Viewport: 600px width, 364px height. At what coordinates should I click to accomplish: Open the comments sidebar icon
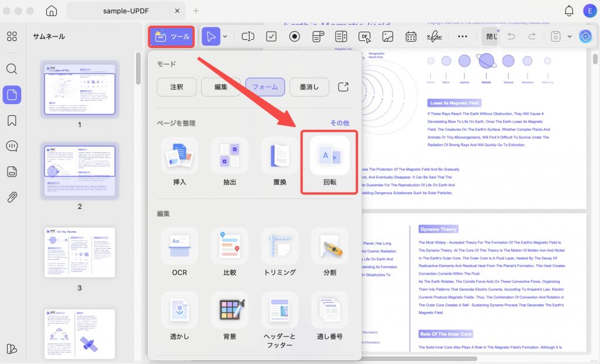pyautogui.click(x=12, y=146)
